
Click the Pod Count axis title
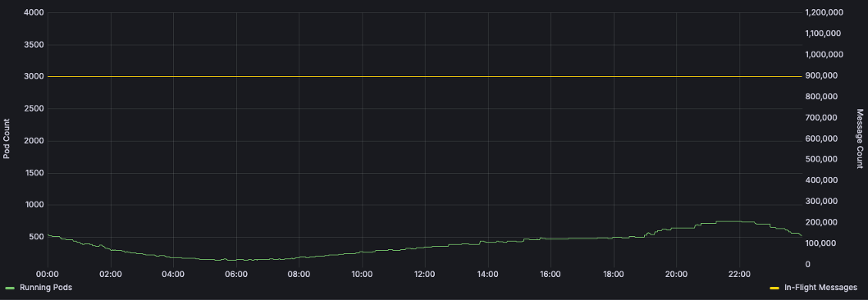(7, 139)
